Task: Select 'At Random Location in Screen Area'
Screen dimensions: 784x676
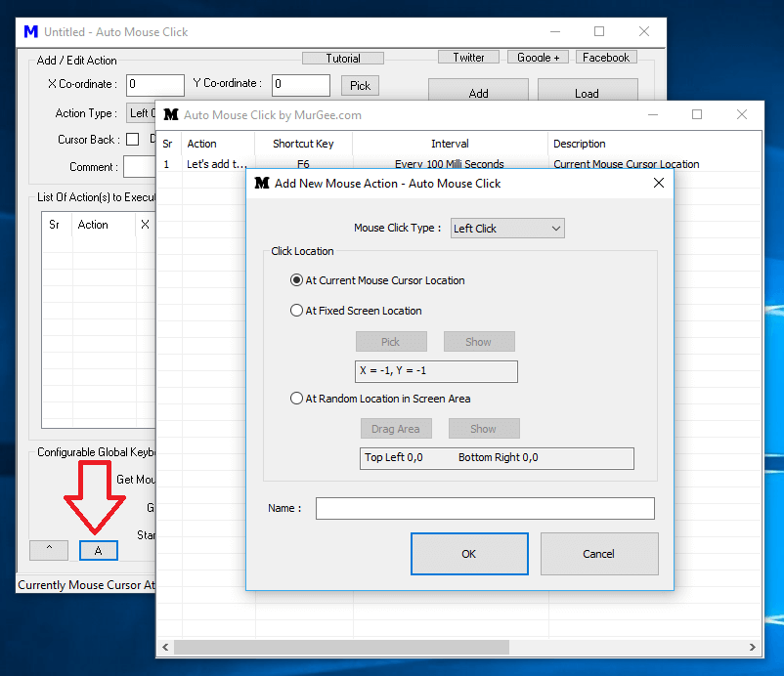Action: click(296, 398)
